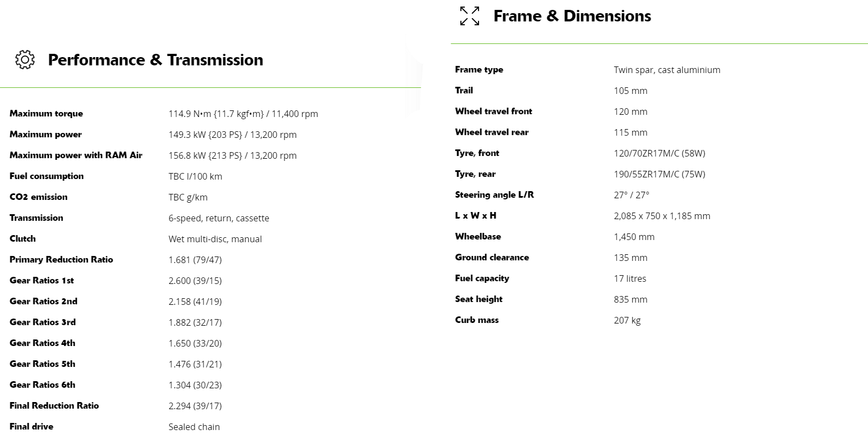Select the Maximum torque label

(x=46, y=114)
